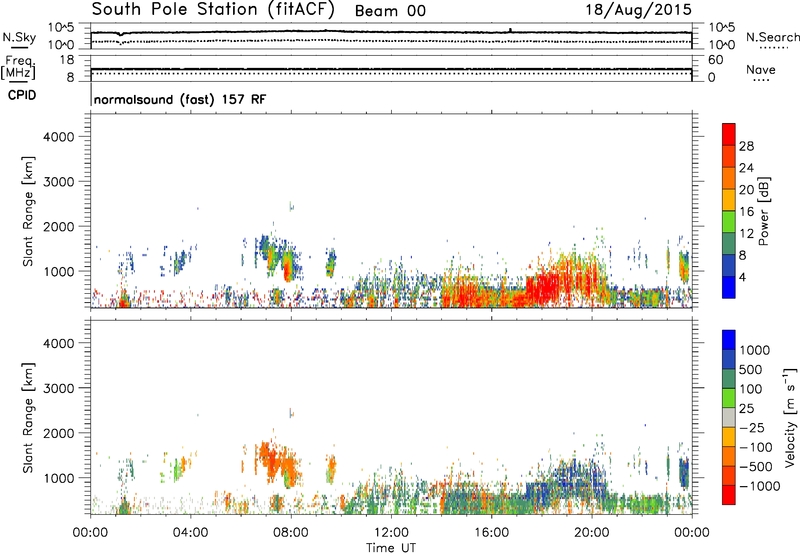
Task: Click the 20 label on the power colorbar
Action: pyautogui.click(x=746, y=190)
